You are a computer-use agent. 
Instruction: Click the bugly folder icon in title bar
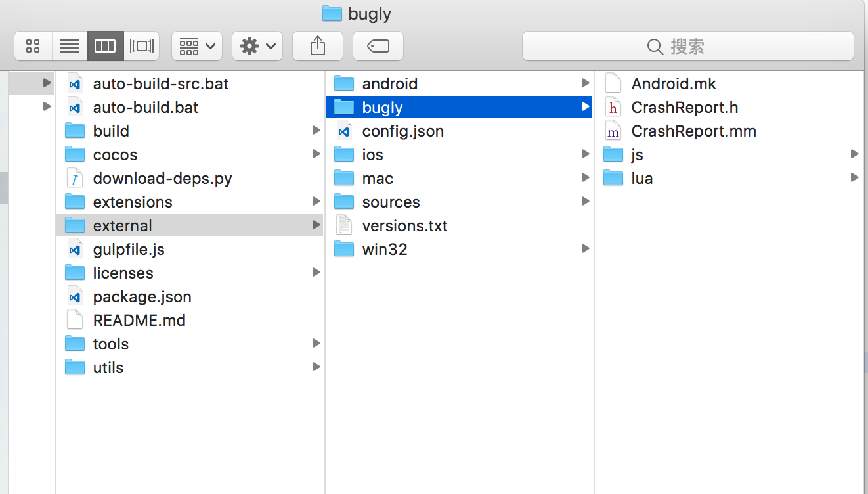tap(332, 13)
